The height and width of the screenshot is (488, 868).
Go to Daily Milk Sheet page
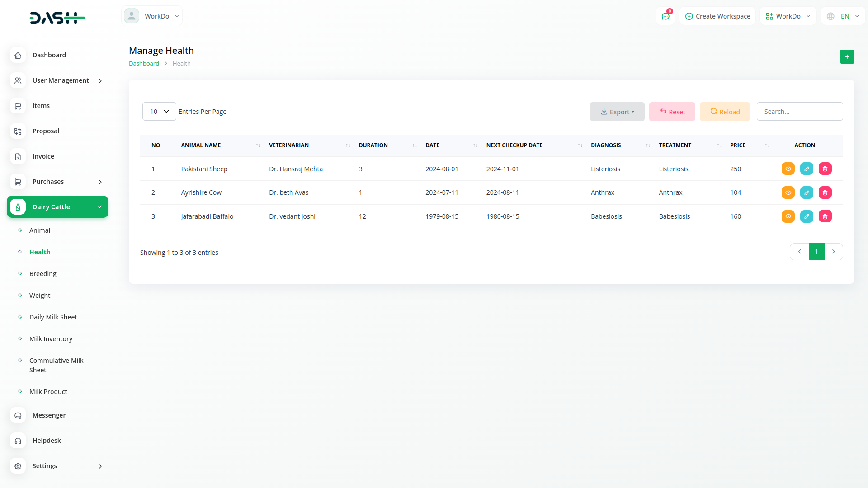pyautogui.click(x=53, y=317)
